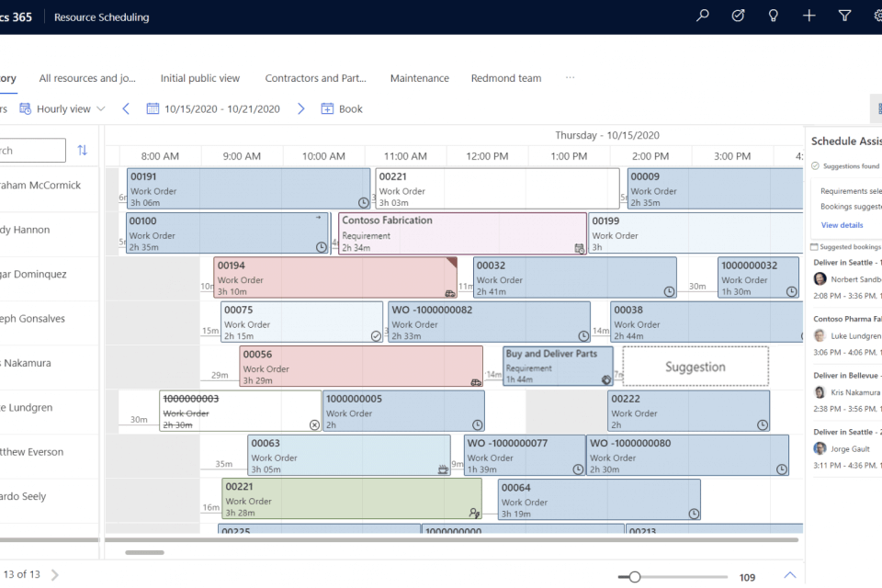Open the date range picker 10/15/2020 - 10/21/2020
Image resolution: width=882 pixels, height=588 pixels.
[x=213, y=108]
